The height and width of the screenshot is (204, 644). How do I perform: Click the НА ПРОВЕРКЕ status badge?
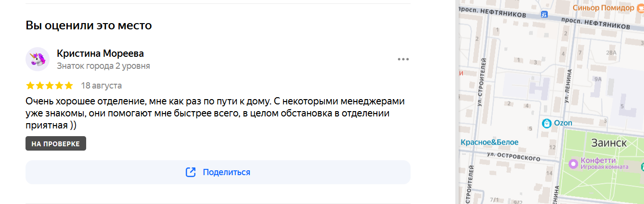point(56,143)
